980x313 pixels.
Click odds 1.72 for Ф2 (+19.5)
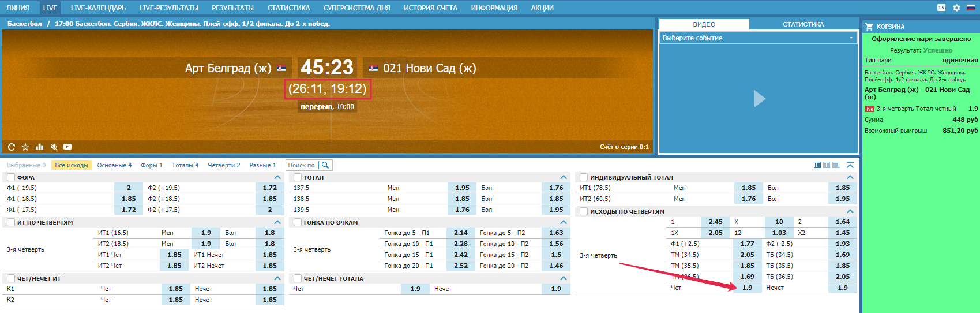pyautogui.click(x=269, y=188)
